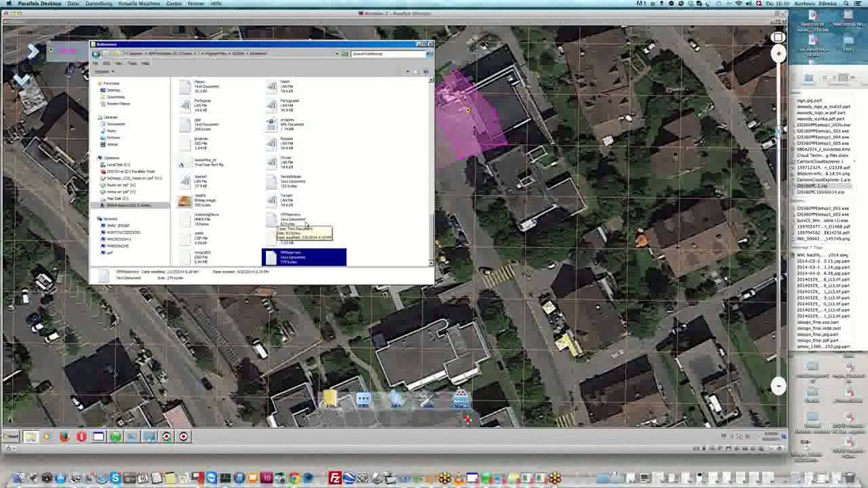Select Favorites in Explorer sidebar
Viewport: 868px width, 488px height.
point(111,83)
